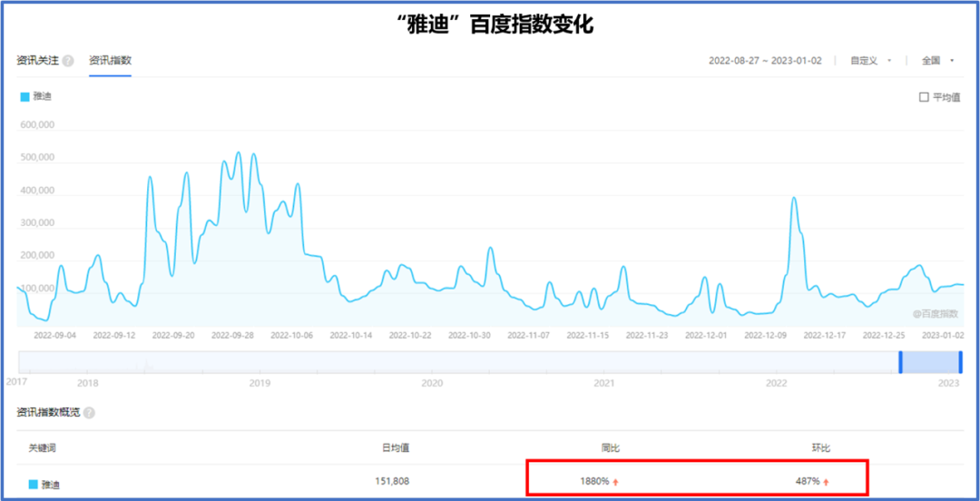Screen dimensions: 980x501
Task: Click the 2021 mark on the timeline navigator
Action: [603, 382]
